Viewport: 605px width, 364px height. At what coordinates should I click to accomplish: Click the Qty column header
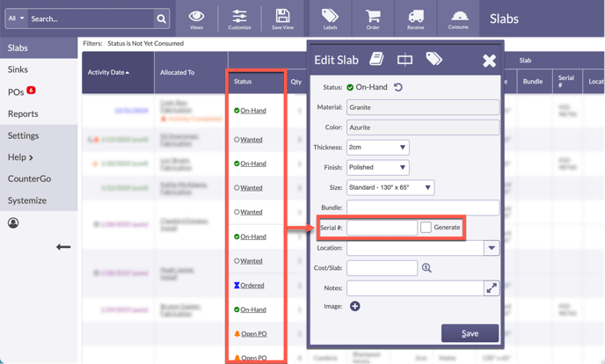[x=296, y=82]
